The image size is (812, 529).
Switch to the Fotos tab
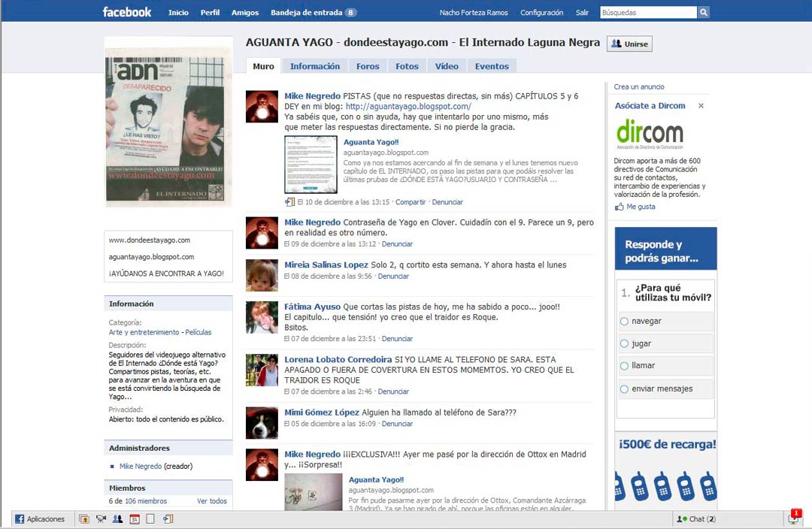(407, 66)
